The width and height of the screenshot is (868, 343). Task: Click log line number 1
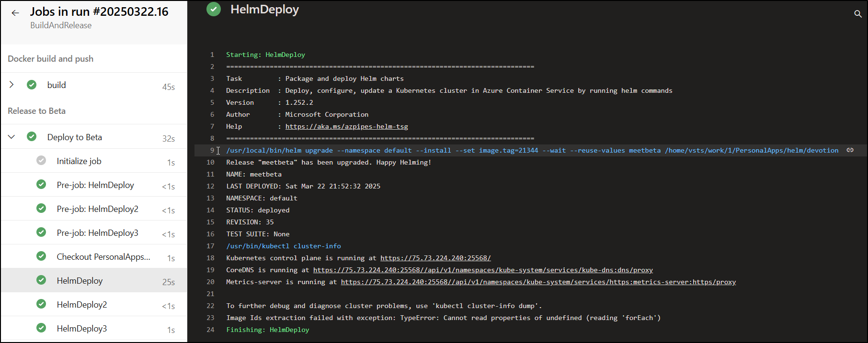(212, 55)
